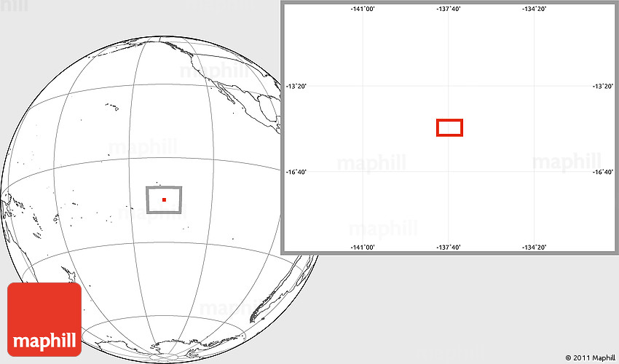The height and width of the screenshot is (364, 619).
Task: Click the © 2011 Maphill copyright text
Action: click(x=590, y=357)
